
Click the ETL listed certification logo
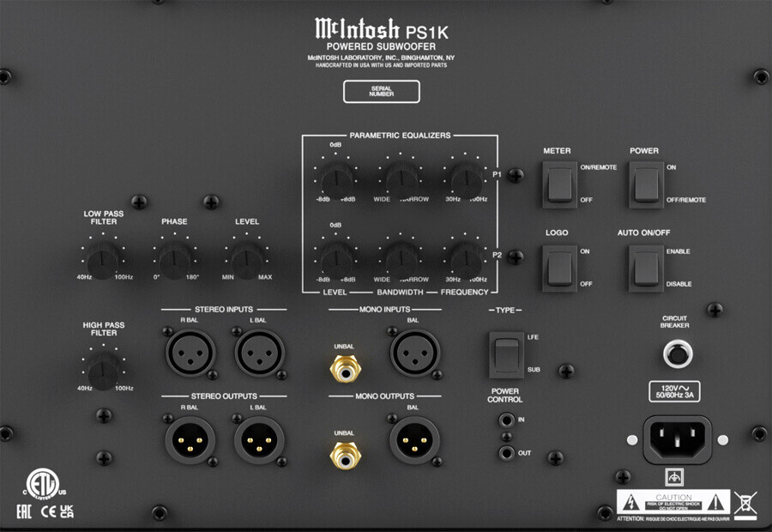pyautogui.click(x=44, y=484)
